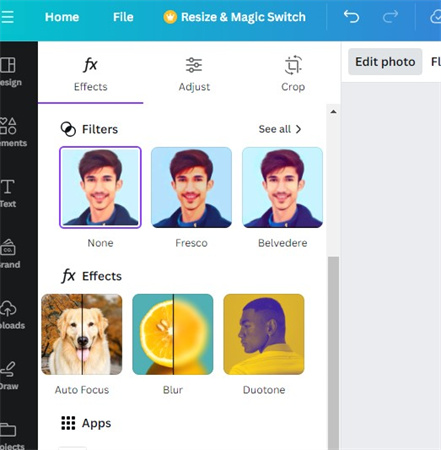
Task: Open the Brand sidebar panel
Action: tap(9, 254)
